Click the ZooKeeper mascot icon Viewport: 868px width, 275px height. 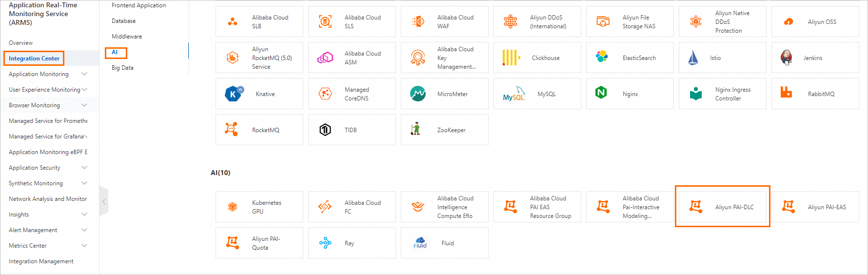point(415,129)
